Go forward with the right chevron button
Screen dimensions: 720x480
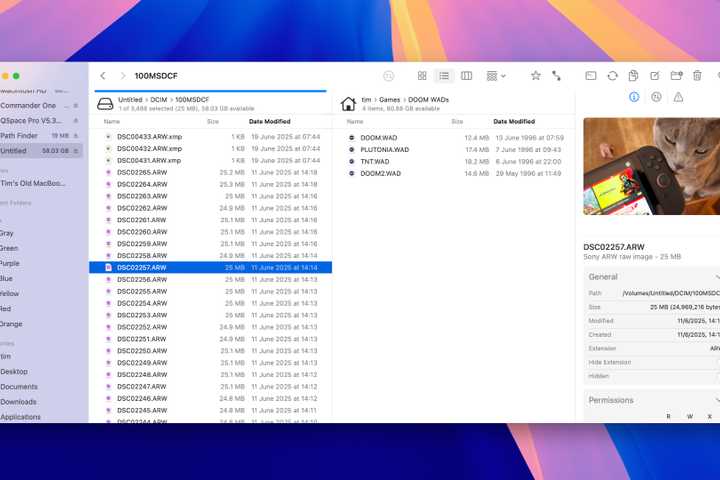coord(123,76)
